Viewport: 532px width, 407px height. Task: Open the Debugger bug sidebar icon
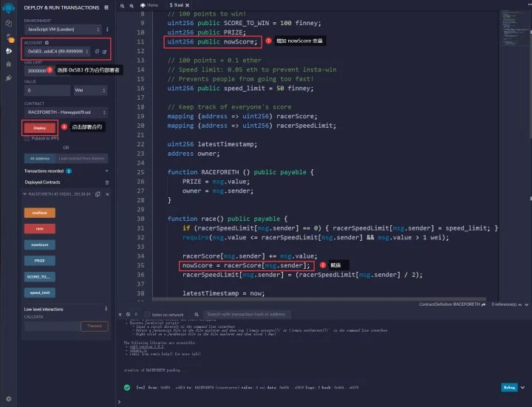[x=8, y=64]
